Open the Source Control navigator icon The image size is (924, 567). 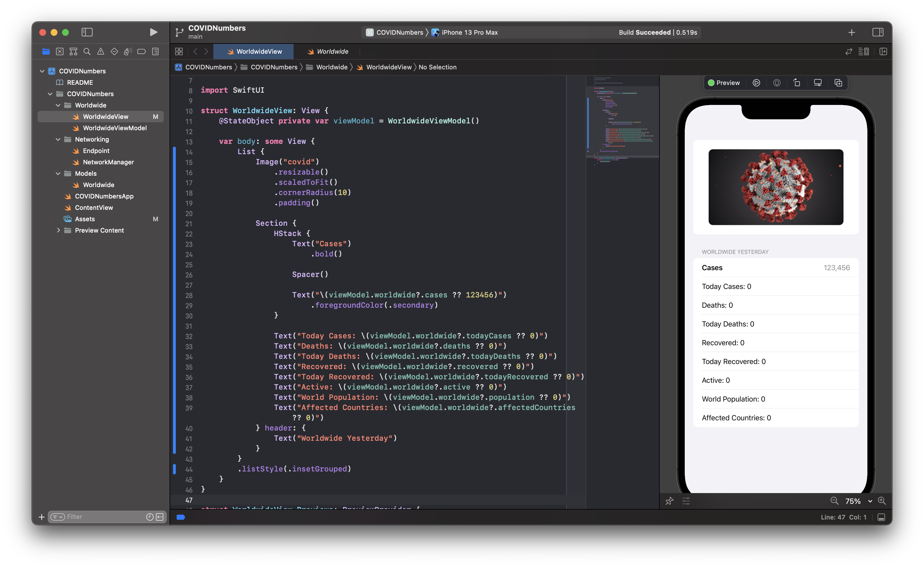tap(60, 52)
